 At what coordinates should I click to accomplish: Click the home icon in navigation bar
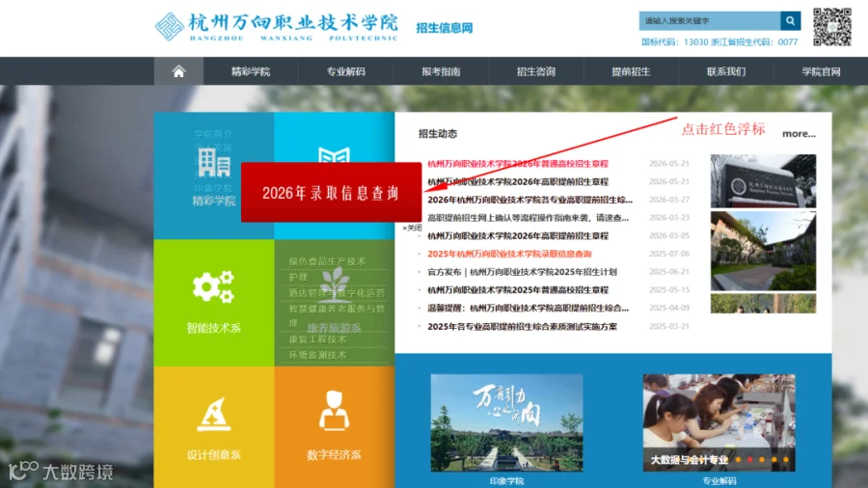tap(178, 71)
